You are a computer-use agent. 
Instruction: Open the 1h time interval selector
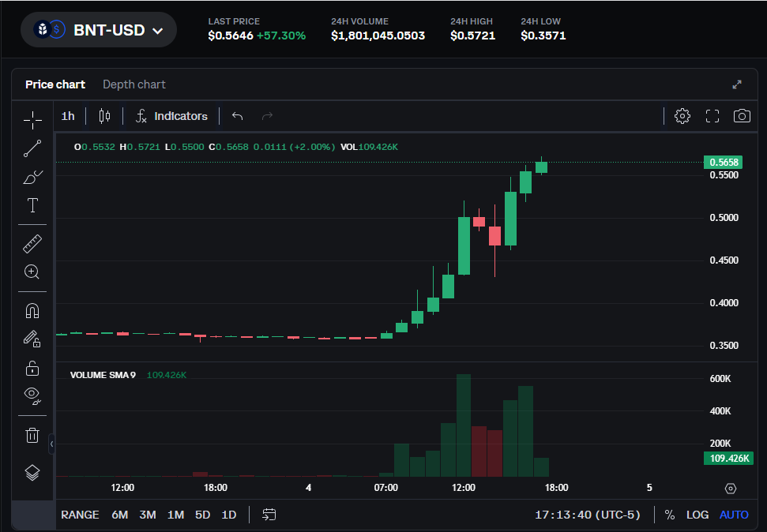coord(68,116)
